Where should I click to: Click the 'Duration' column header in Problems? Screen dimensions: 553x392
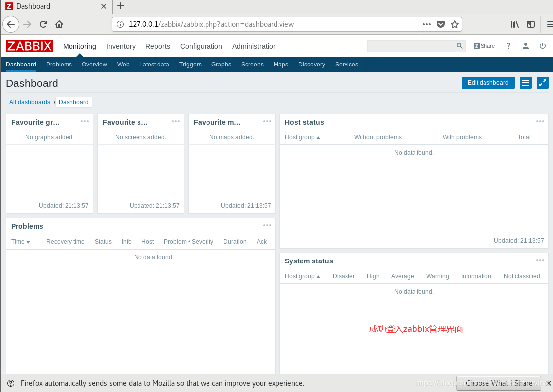coord(235,242)
